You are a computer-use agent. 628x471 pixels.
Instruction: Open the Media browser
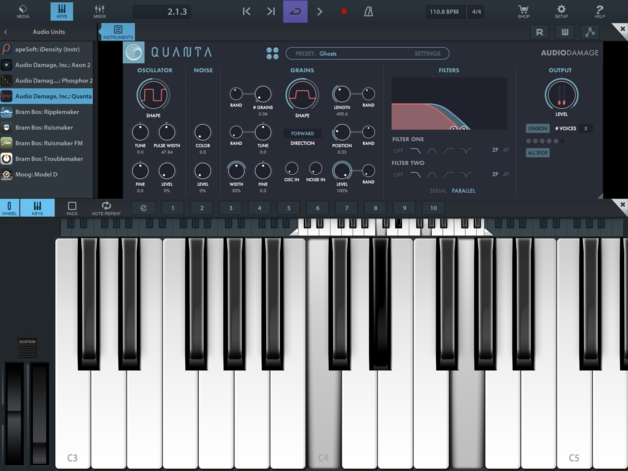tap(23, 11)
